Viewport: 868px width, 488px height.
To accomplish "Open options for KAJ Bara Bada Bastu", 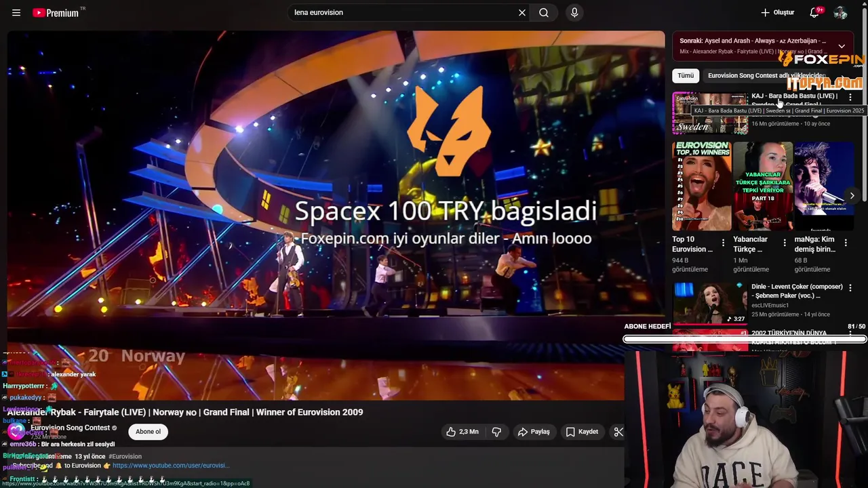I will click(850, 98).
